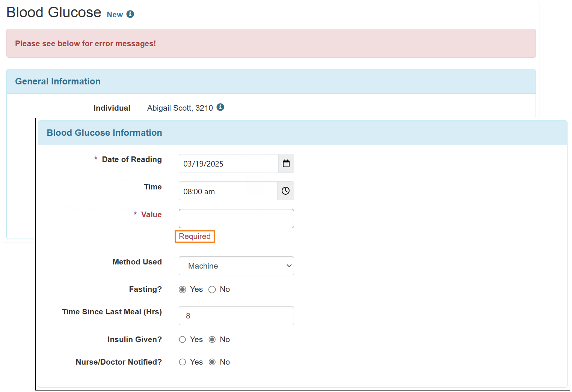Viewport: 572px width, 392px height.
Task: Click the Insulin Given? label
Action: (x=134, y=339)
